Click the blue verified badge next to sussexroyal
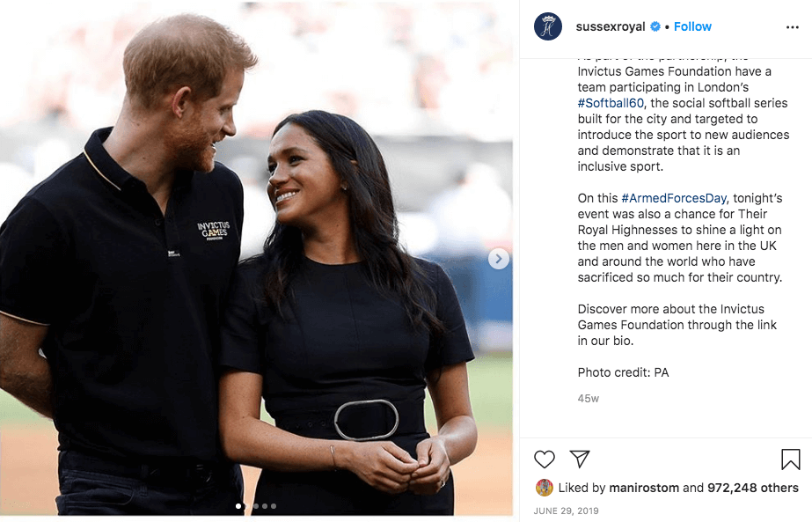 pos(655,26)
